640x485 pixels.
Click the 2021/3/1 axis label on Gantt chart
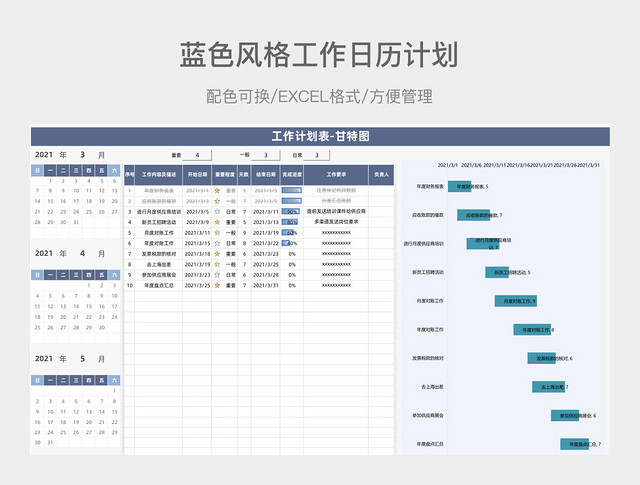(x=448, y=165)
